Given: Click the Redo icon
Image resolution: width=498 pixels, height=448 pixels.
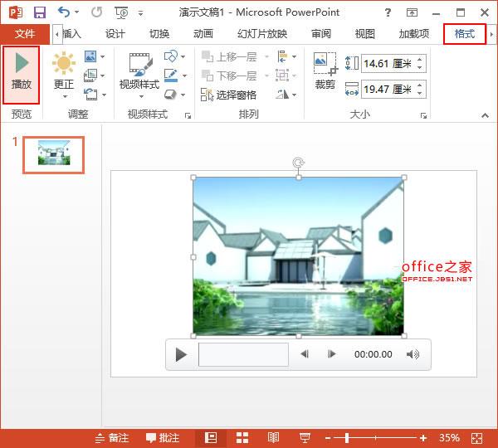Looking at the screenshot, I should [96, 12].
